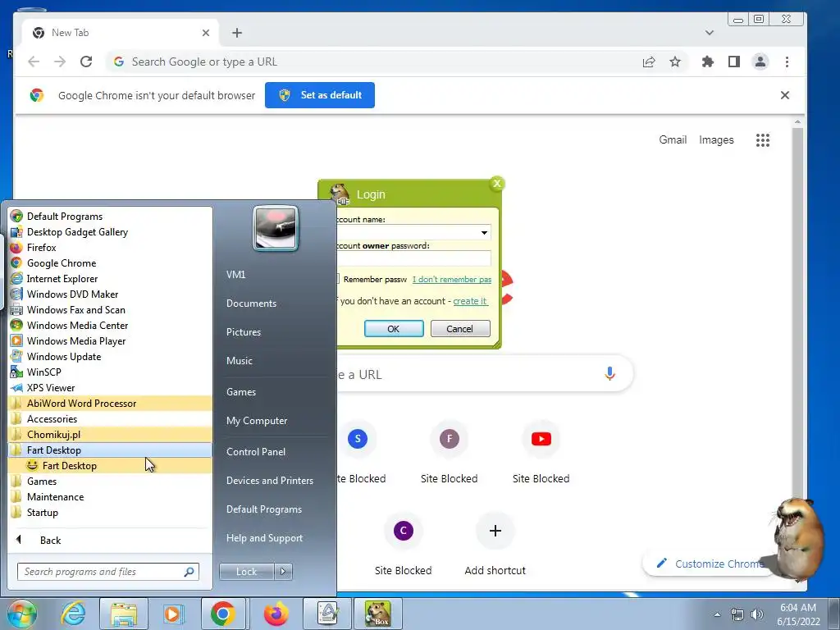This screenshot has height=630, width=840.
Task: Click the Add shortcut tile
Action: [495, 545]
